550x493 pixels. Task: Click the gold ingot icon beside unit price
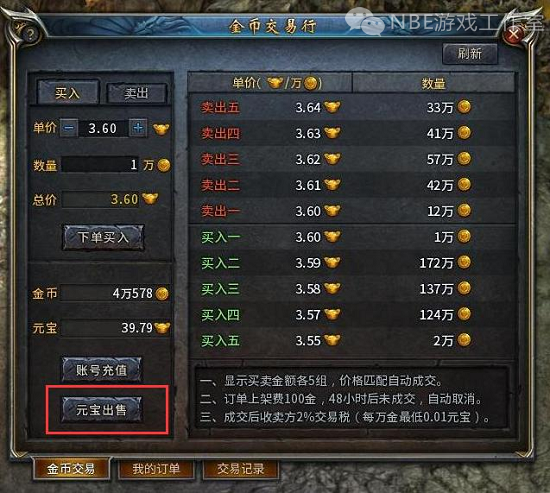[x=161, y=129]
